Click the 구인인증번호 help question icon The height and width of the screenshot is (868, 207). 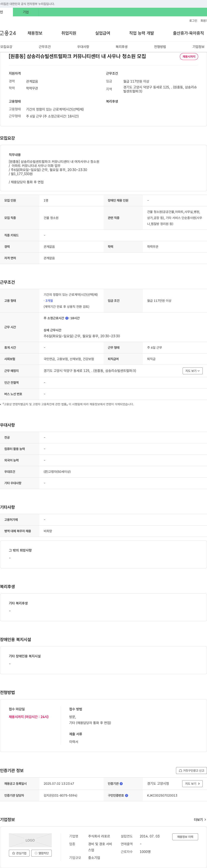coord(127,796)
